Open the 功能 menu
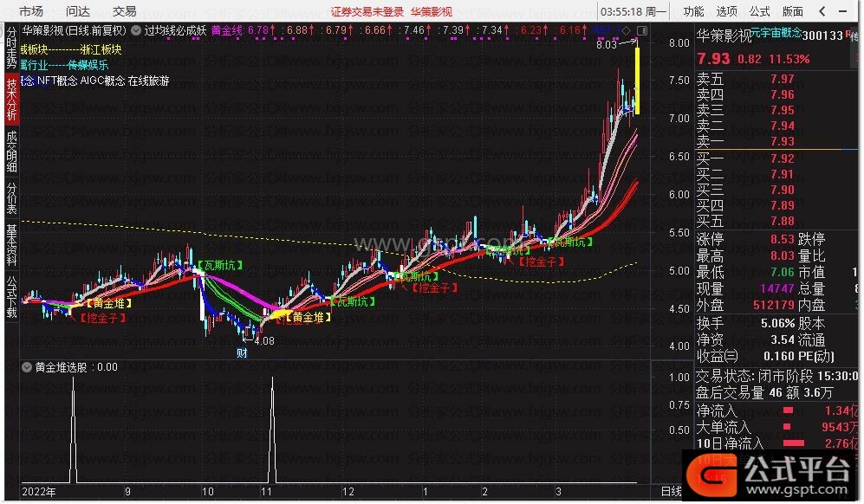Screen dimensions: 864x504 coord(693,11)
